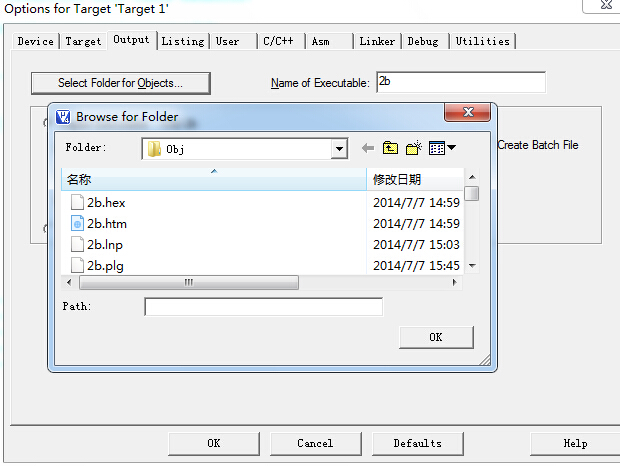Create a new folder
The image size is (620, 466).
414,148
